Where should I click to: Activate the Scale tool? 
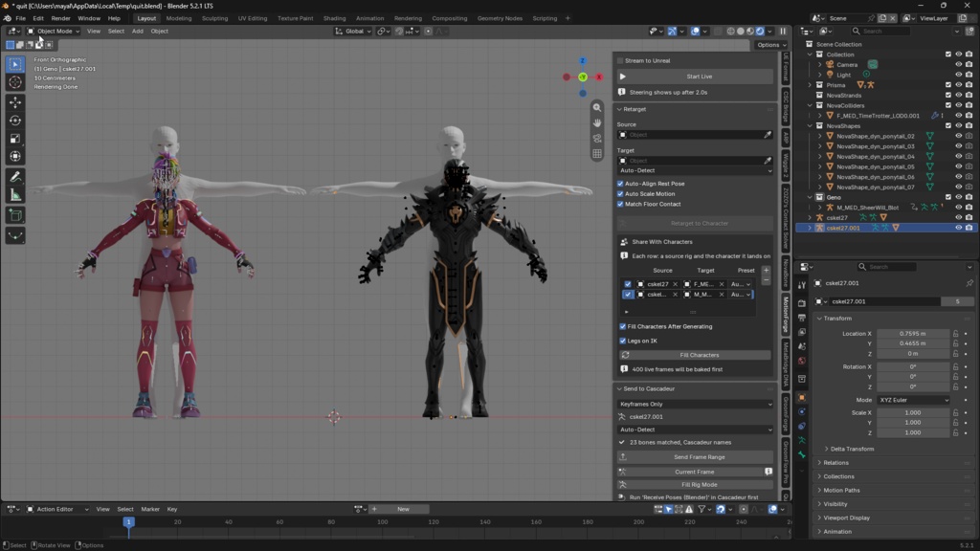coord(15,138)
